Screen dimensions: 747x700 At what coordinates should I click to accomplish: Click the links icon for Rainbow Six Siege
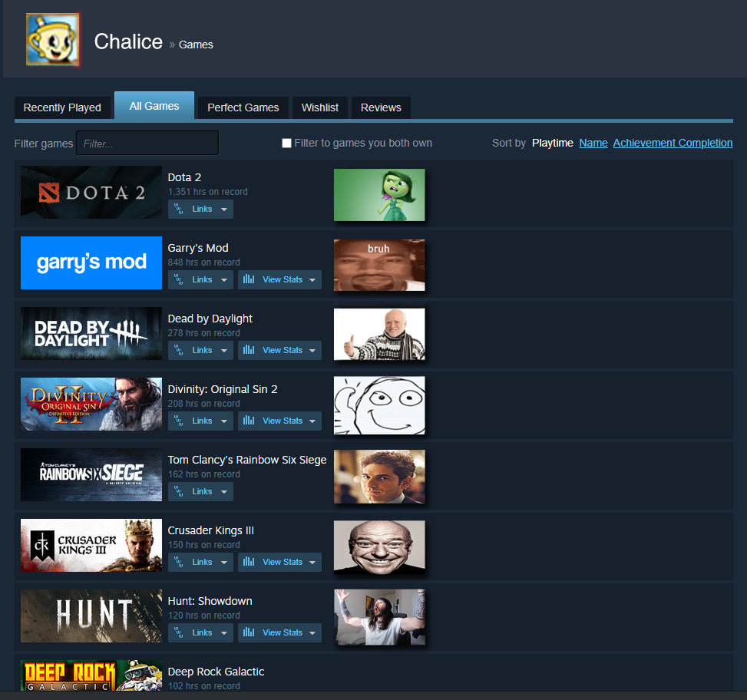(179, 491)
